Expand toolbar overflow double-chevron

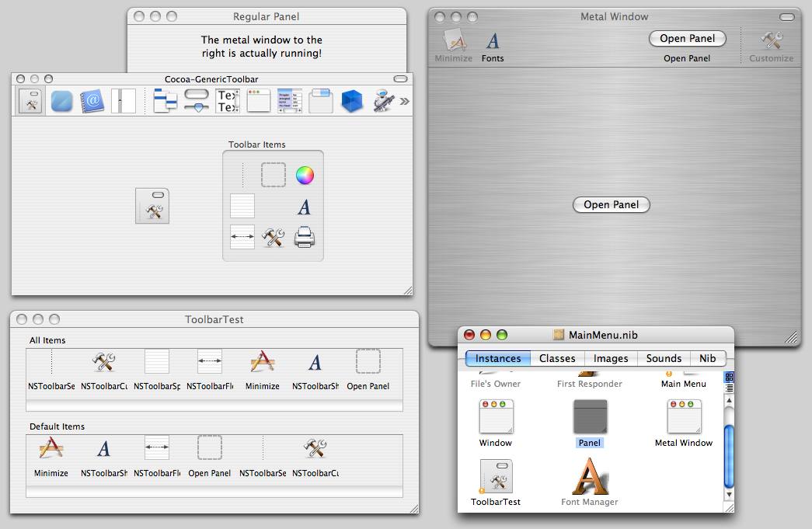(405, 101)
